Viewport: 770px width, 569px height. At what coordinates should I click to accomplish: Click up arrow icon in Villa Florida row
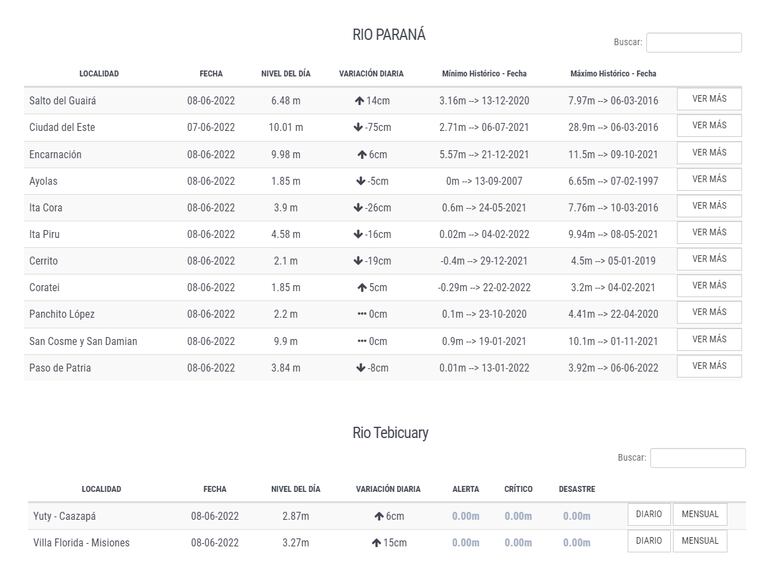377,543
